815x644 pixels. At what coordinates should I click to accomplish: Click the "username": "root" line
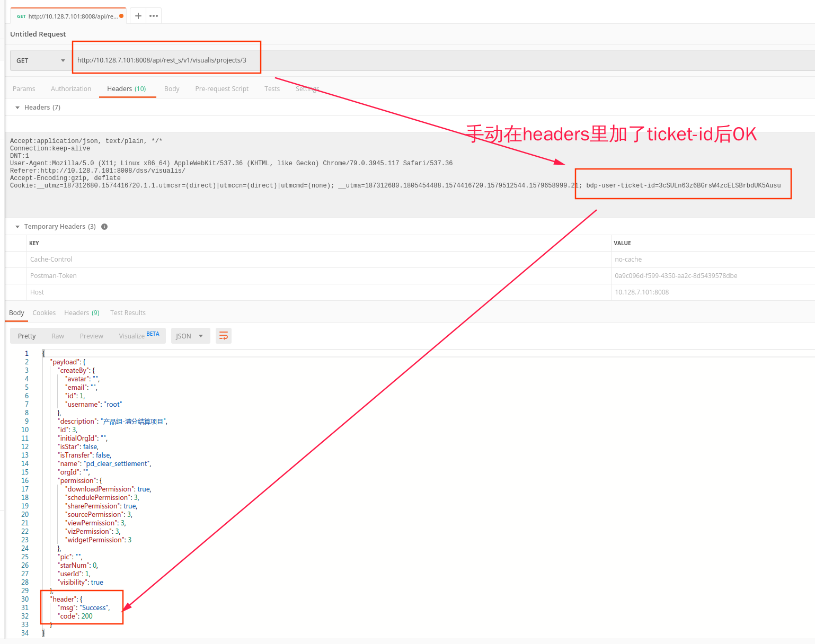94,405
